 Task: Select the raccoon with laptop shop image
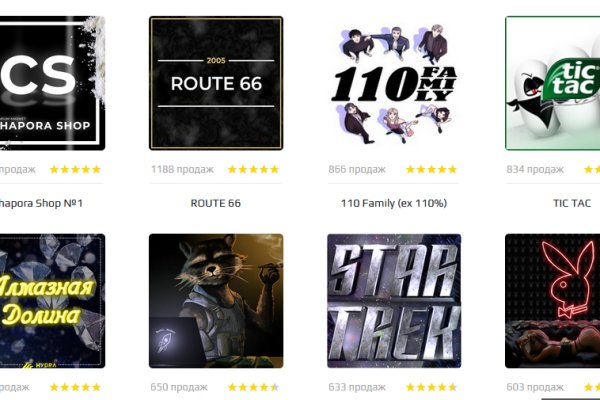tap(216, 301)
